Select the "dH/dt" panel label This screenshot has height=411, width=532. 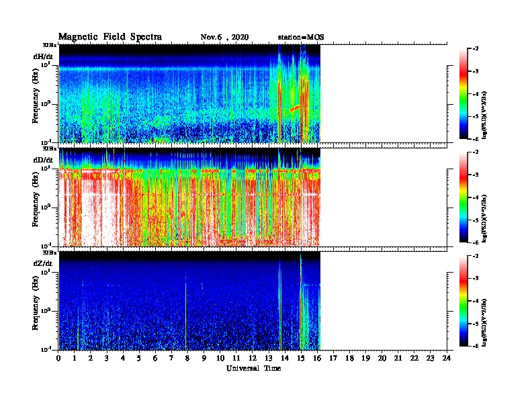[x=43, y=56]
